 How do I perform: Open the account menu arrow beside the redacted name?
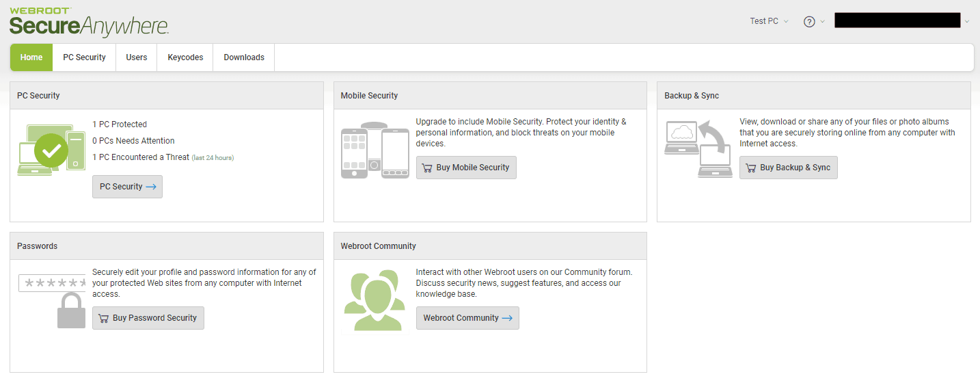point(966,21)
